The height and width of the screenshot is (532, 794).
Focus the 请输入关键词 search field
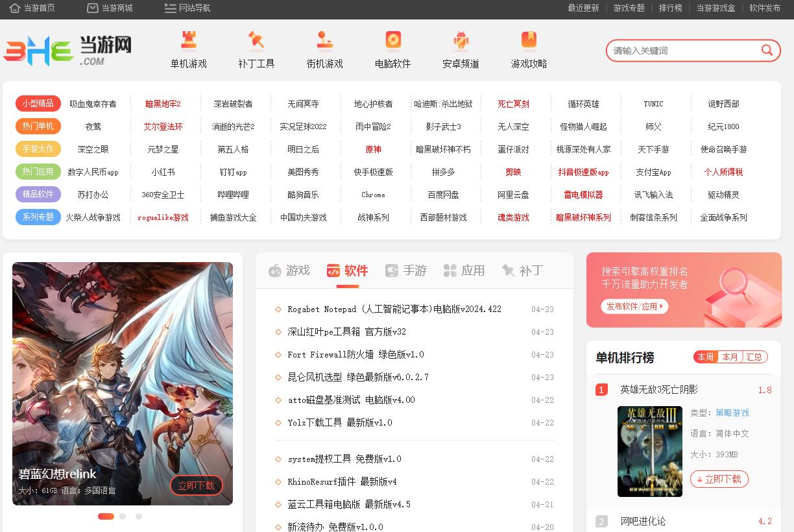point(684,51)
